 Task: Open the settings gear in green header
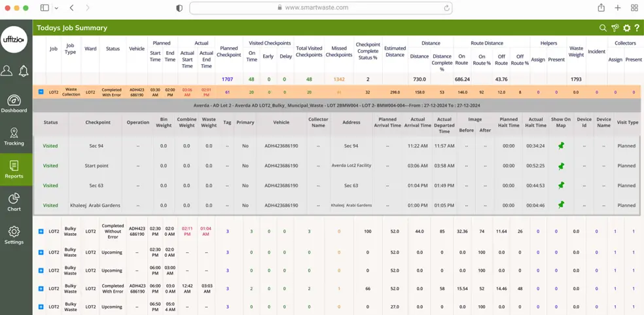coord(626,28)
